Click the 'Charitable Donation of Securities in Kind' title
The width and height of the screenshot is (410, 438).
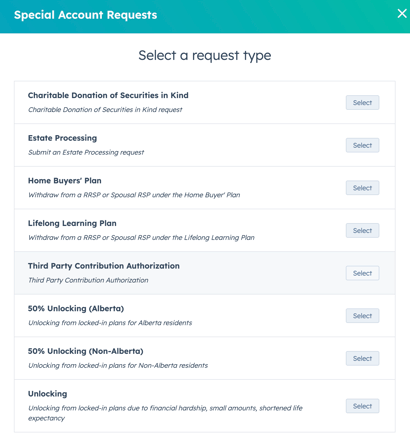(x=108, y=95)
